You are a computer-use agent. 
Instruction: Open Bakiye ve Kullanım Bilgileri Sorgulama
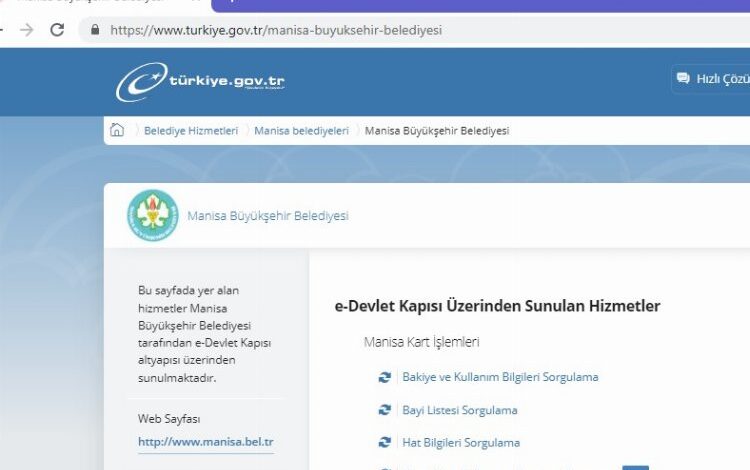click(500, 377)
